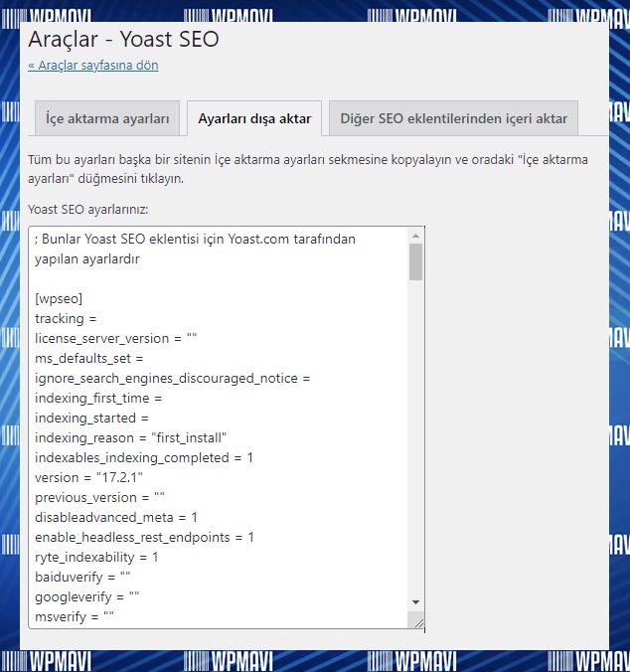Click the "[wpseo]" section line
Image resolution: width=630 pixels, height=672 pixels.
coord(59,298)
